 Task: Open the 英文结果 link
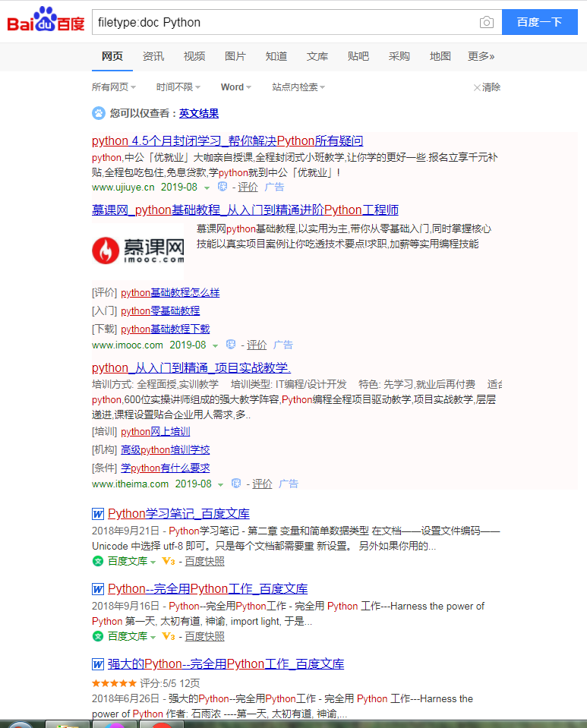[x=199, y=113]
